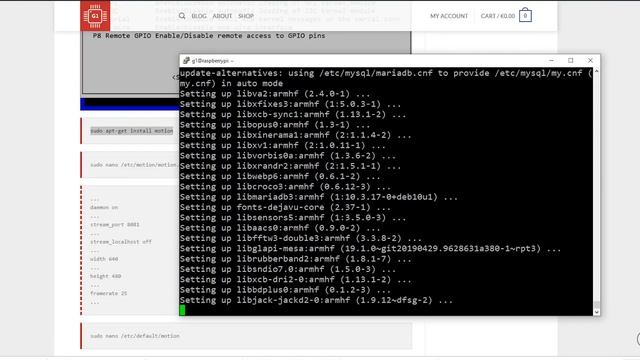Click the 'height 480' config line
The image size is (640, 360).
(106, 276)
